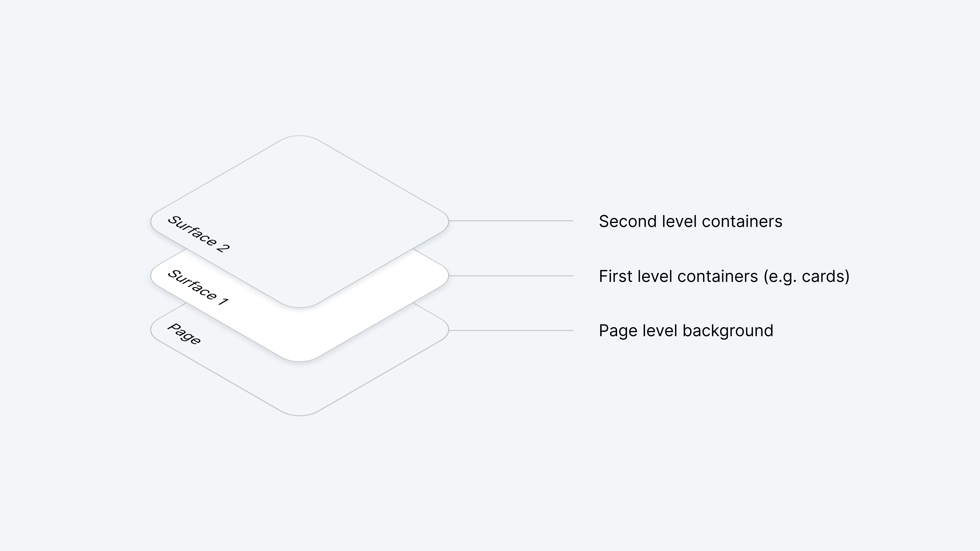The width and height of the screenshot is (980, 551).
Task: Click the top rounded corner of Surface 2
Action: click(300, 137)
